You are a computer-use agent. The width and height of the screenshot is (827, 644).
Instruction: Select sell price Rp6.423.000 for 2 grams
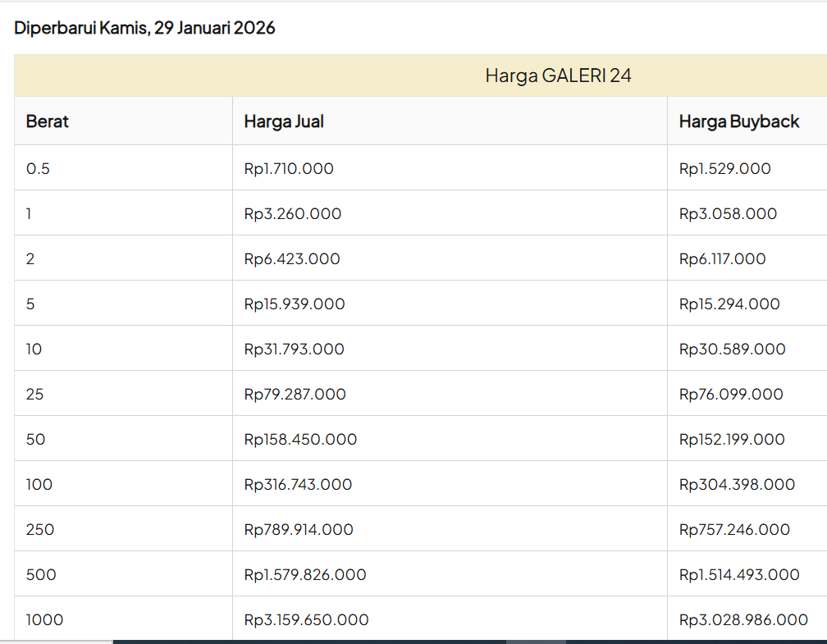292,258
